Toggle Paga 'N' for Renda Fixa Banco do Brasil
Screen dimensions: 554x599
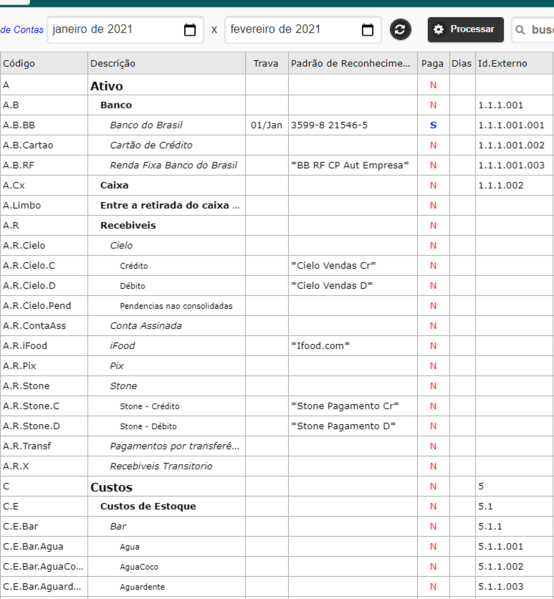(x=433, y=165)
